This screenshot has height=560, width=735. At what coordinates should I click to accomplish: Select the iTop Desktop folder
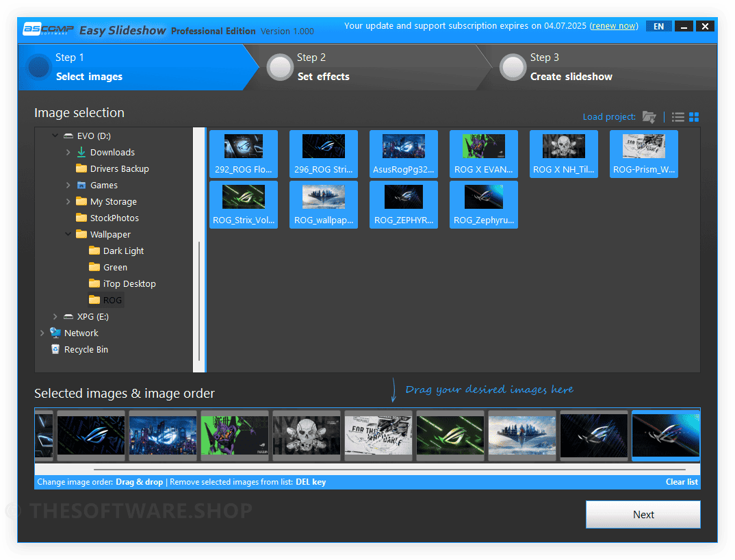(x=122, y=283)
